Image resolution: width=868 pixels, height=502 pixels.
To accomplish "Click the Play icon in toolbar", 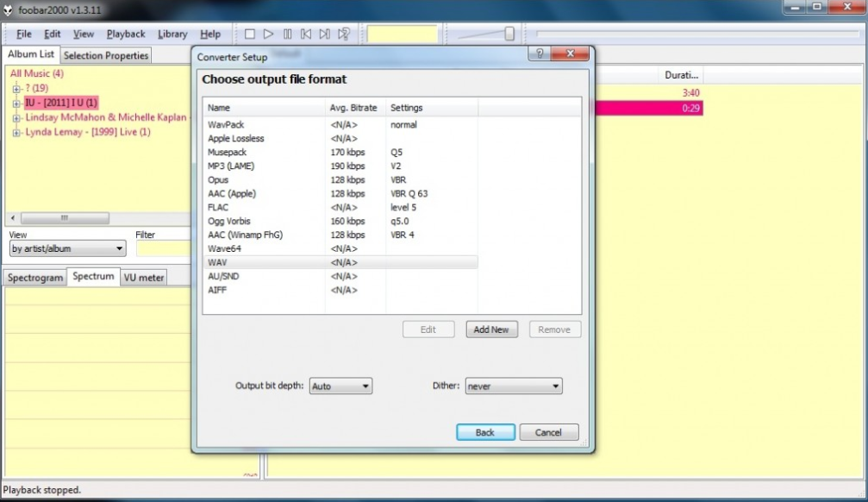I will (268, 35).
